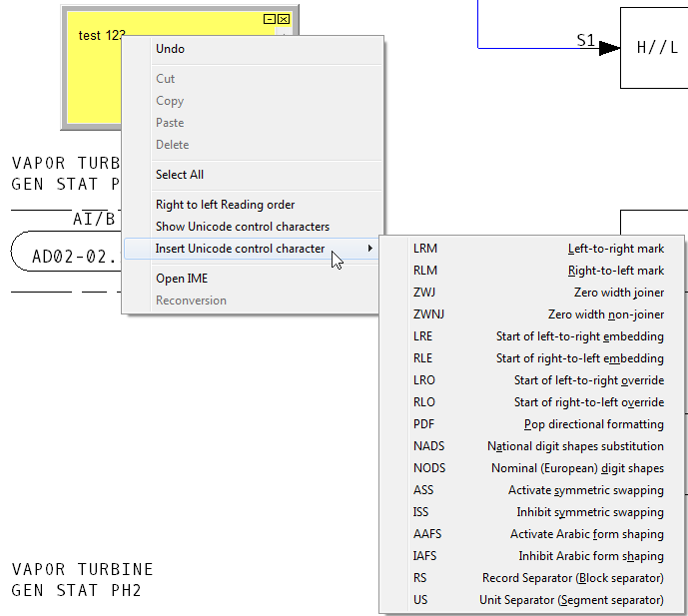Screen dimensions: 688x616
Task: Click the VAPOR TURBINE GEN STAT PH2 label
Action: coord(82,580)
